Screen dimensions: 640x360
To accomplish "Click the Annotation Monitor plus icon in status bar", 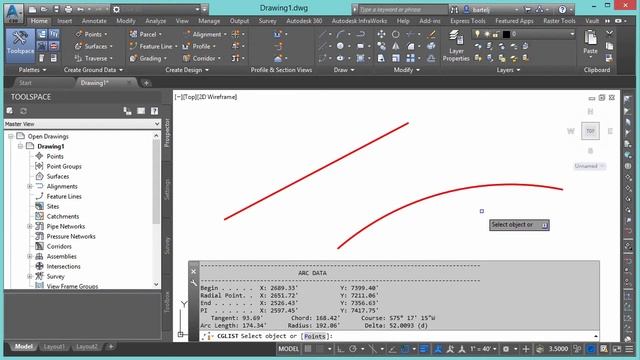I will [x=526, y=349].
